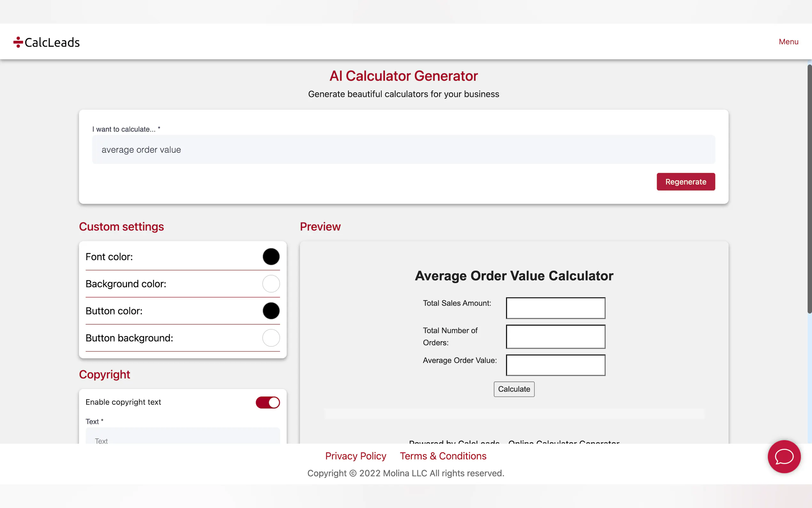Open the Background color swatch

[x=271, y=284]
